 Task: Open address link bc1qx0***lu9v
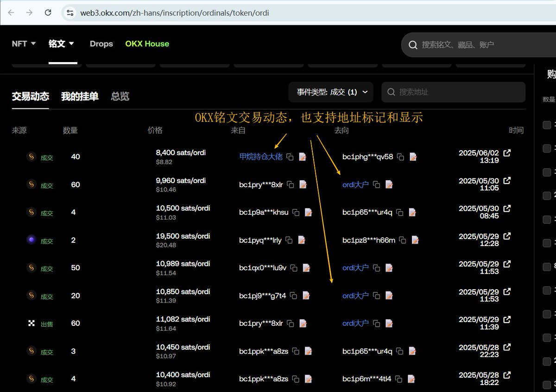point(263,268)
